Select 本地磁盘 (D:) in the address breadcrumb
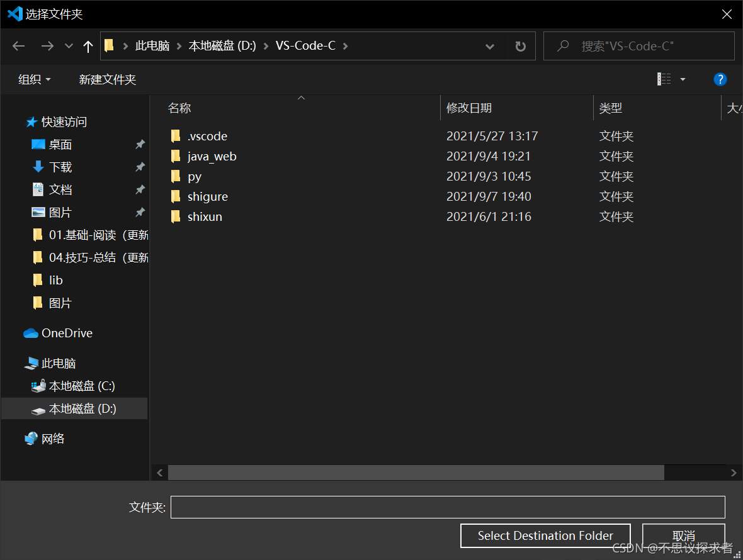This screenshot has height=560, width=743. point(222,46)
